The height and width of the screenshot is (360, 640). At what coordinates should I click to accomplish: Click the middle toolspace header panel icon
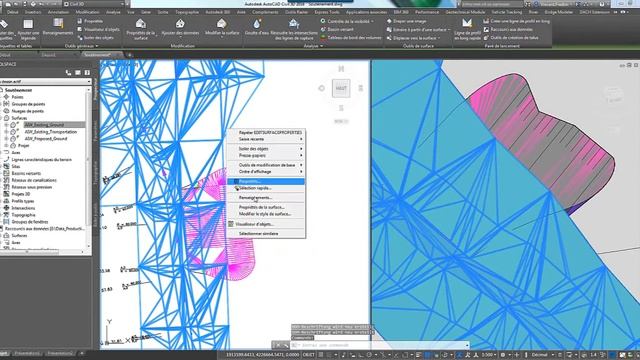pyautogui.click(x=78, y=73)
